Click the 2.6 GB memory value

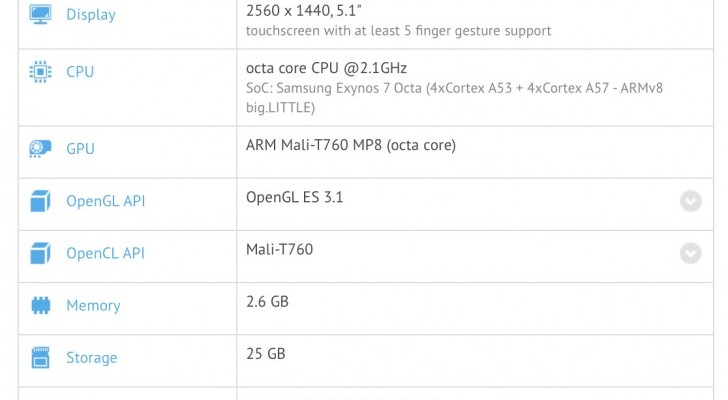click(267, 301)
